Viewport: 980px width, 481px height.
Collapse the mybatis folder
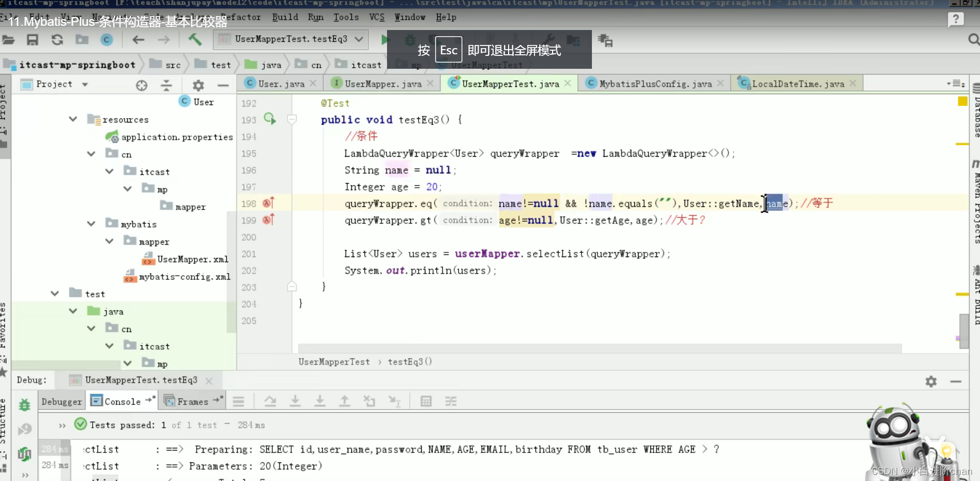click(x=91, y=224)
